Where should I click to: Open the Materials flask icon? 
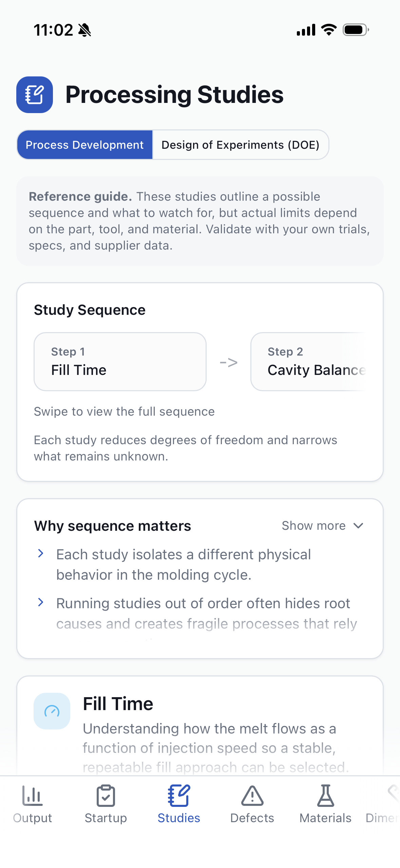point(325,795)
